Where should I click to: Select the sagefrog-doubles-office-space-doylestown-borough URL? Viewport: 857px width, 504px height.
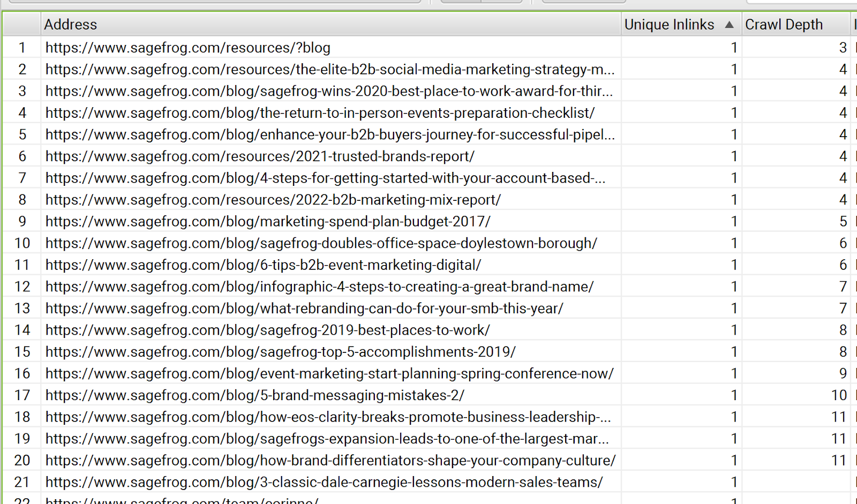point(321,243)
